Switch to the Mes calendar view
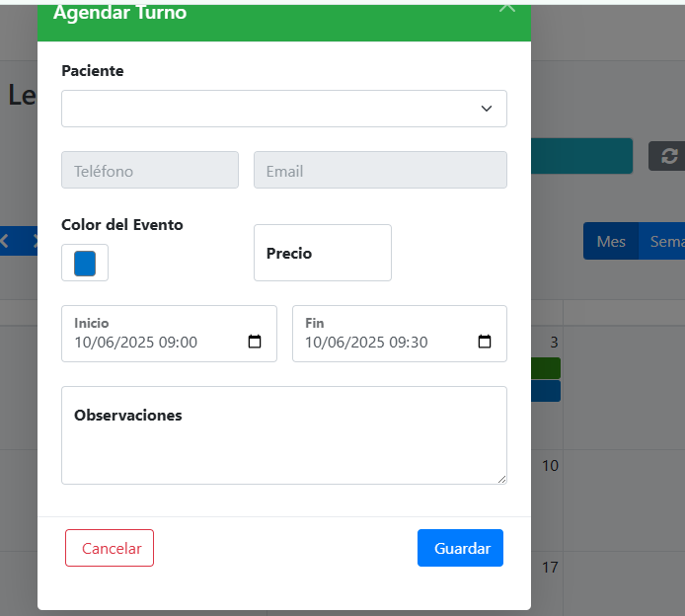The height and width of the screenshot is (616, 685). pyautogui.click(x=611, y=242)
